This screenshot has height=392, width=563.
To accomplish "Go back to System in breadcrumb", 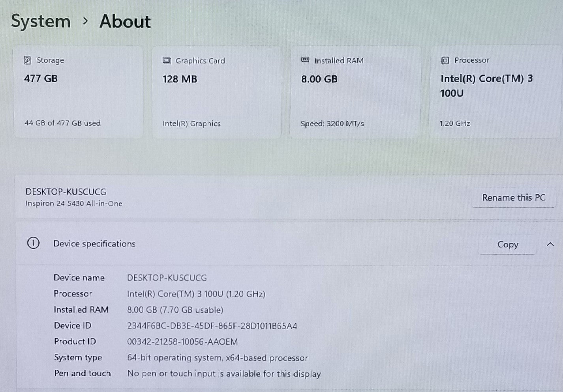I will pos(41,21).
